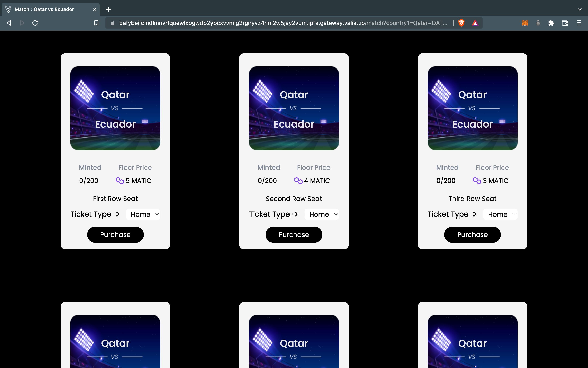This screenshot has width=588, height=368.
Task: Click '0/200' minted count in Second Row card
Action: [267, 181]
